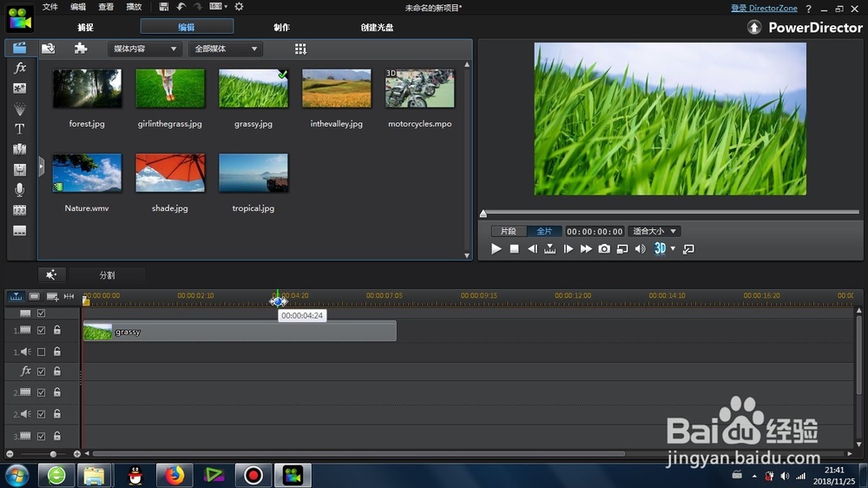Open 全部媒体 filter dropdown

[226, 49]
